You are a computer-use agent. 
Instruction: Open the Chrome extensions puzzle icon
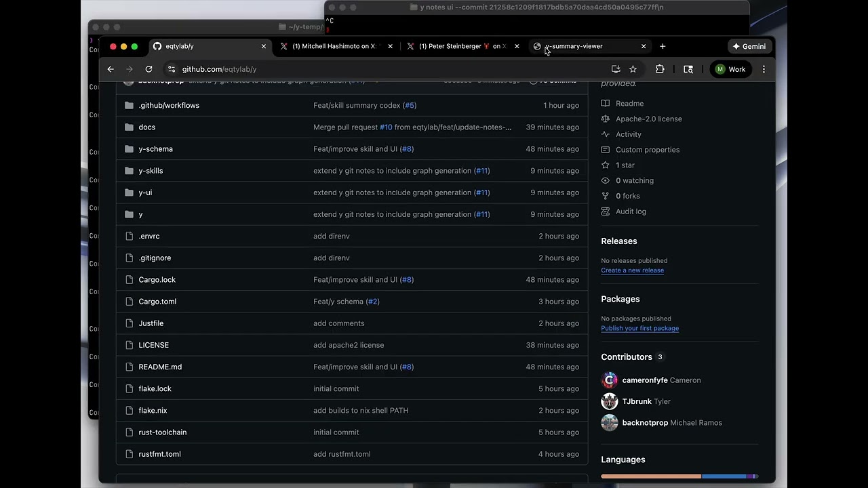[660, 69]
